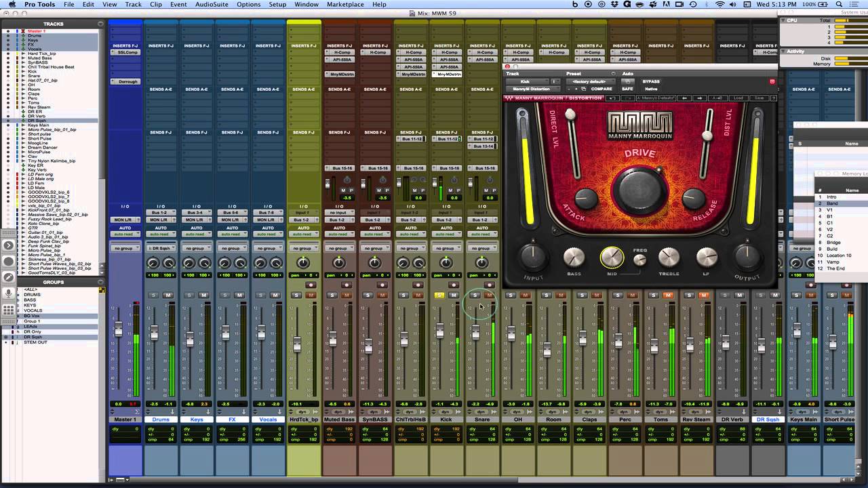Image resolution: width=868 pixels, height=488 pixels.
Task: Click the Dist Lvl slider handle
Action: point(707,135)
